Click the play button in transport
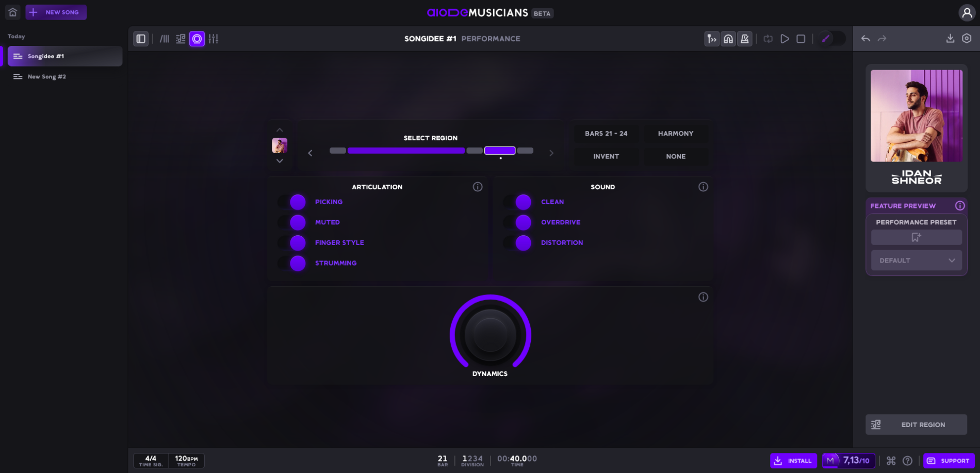 pyautogui.click(x=785, y=39)
